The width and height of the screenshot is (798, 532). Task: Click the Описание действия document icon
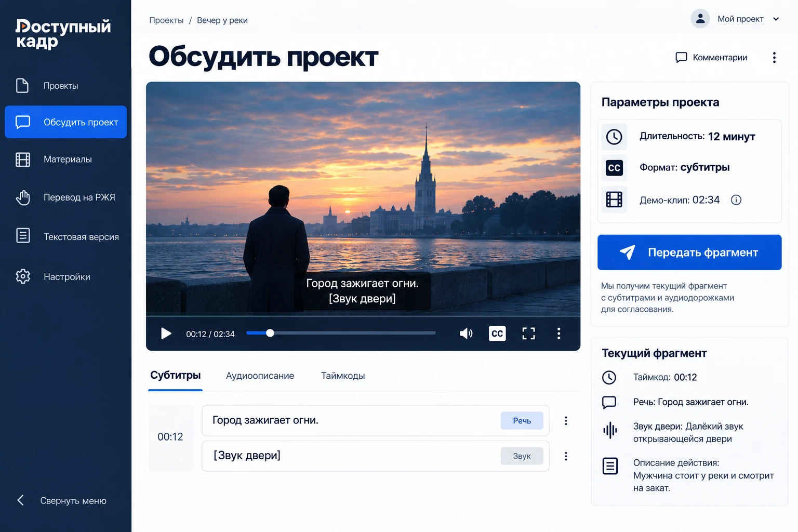(610, 466)
